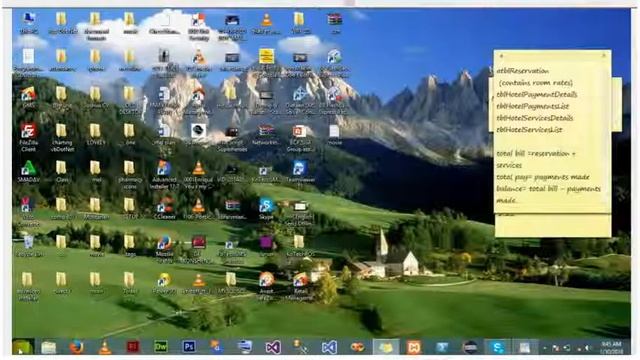Add a new sticky note with plus button
The image size is (640, 360).
501,56
